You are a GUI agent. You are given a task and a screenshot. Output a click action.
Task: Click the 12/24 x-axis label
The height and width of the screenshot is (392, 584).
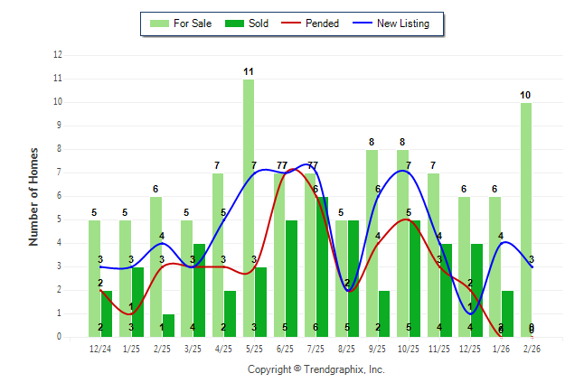tap(100, 348)
